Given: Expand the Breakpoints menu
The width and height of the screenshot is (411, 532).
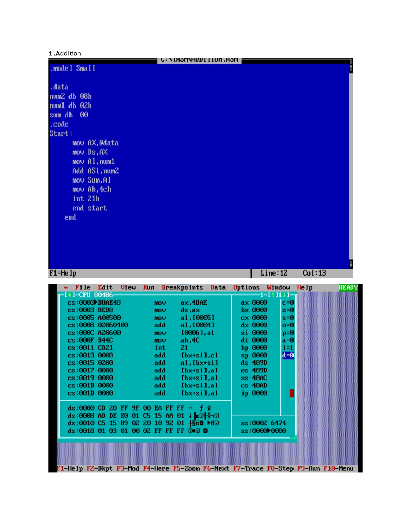Looking at the screenshot, I should 182,288.
